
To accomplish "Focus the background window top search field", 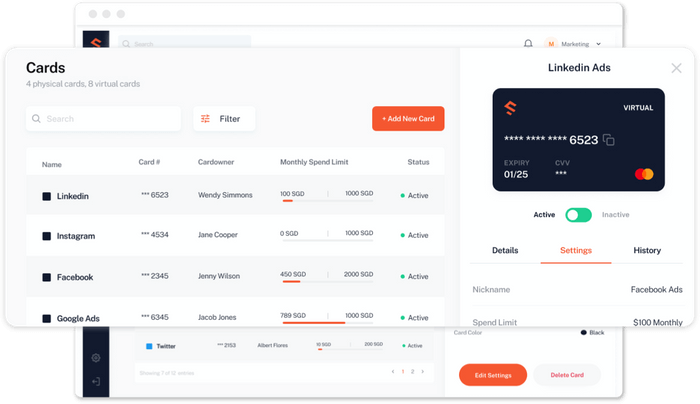I will pyautogui.click(x=184, y=42).
